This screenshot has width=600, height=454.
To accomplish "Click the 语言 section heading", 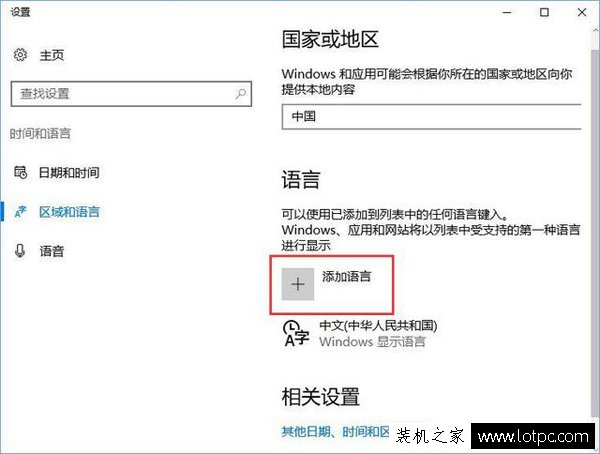I will point(301,180).
